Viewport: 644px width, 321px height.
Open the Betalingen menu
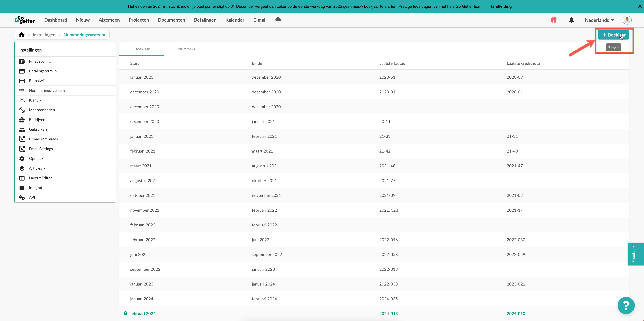[x=205, y=20]
